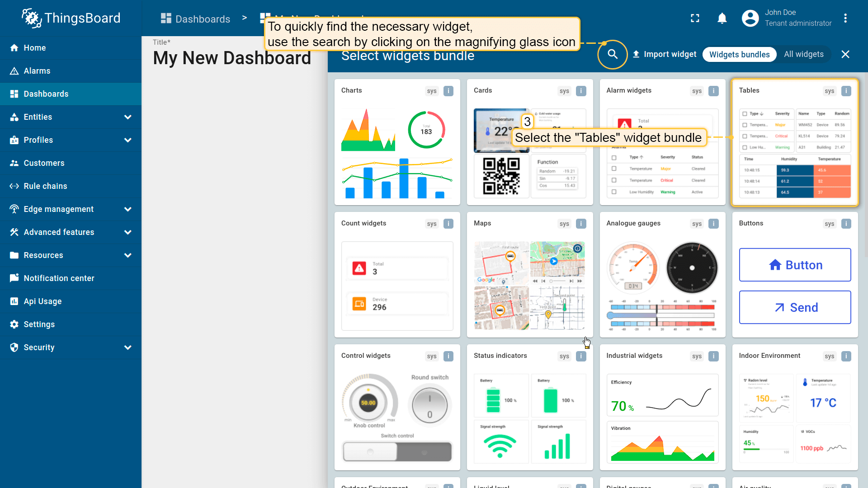Show info for Cards bundle
Image resolution: width=868 pixels, height=488 pixels.
pos(581,91)
